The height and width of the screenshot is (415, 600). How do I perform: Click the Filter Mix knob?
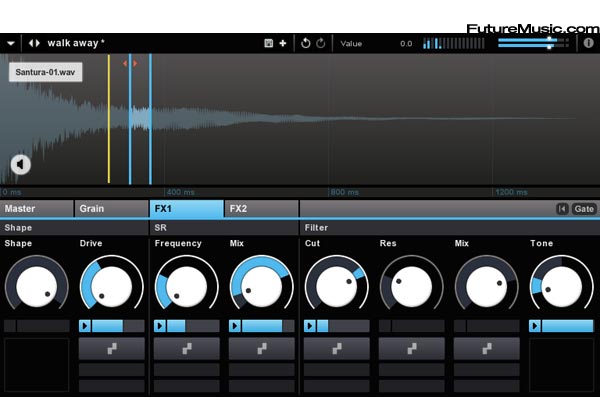point(487,286)
